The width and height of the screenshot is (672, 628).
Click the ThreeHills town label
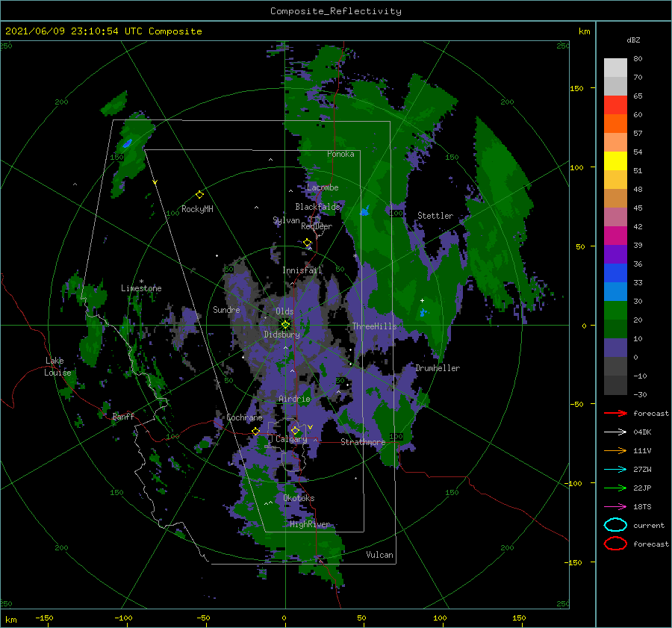point(374,326)
